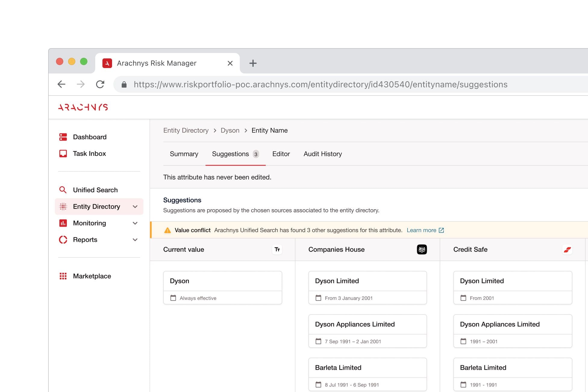
Task: Expand the Reports menu chevron
Action: (135, 240)
